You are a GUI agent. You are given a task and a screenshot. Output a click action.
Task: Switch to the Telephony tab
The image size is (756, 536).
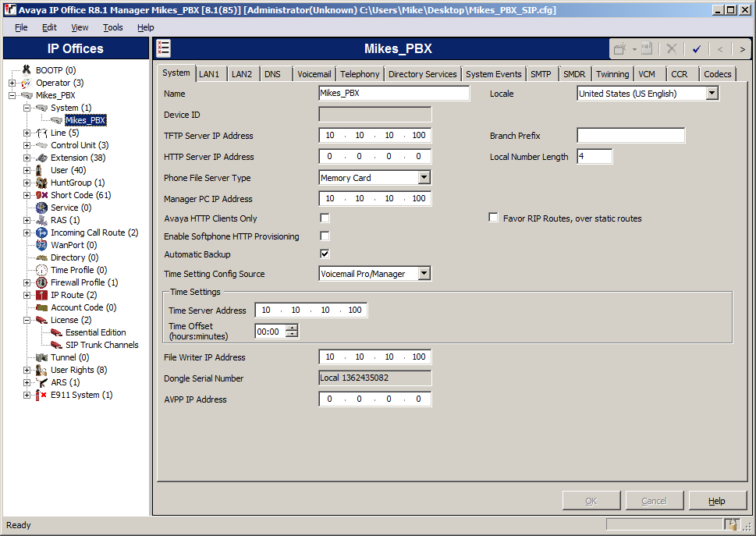(x=360, y=74)
